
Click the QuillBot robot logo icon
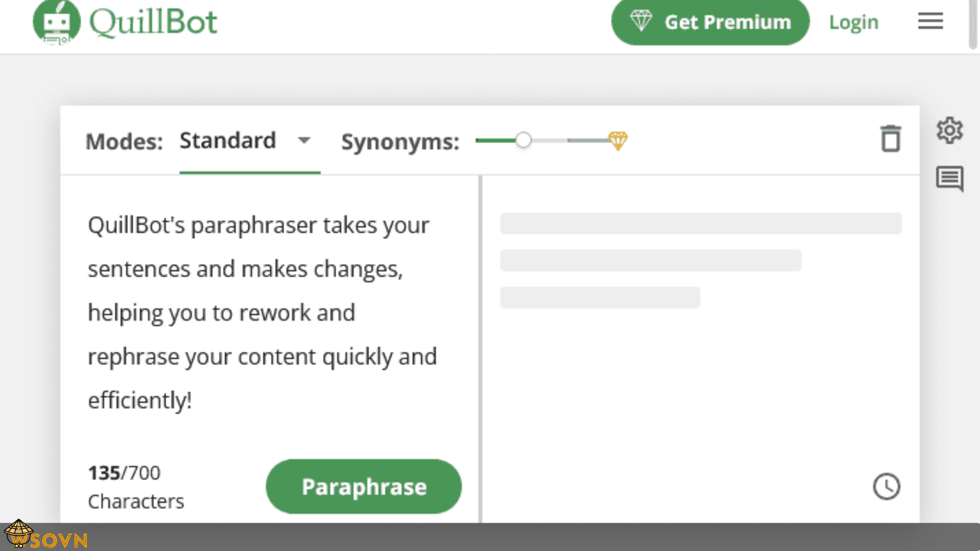click(57, 21)
